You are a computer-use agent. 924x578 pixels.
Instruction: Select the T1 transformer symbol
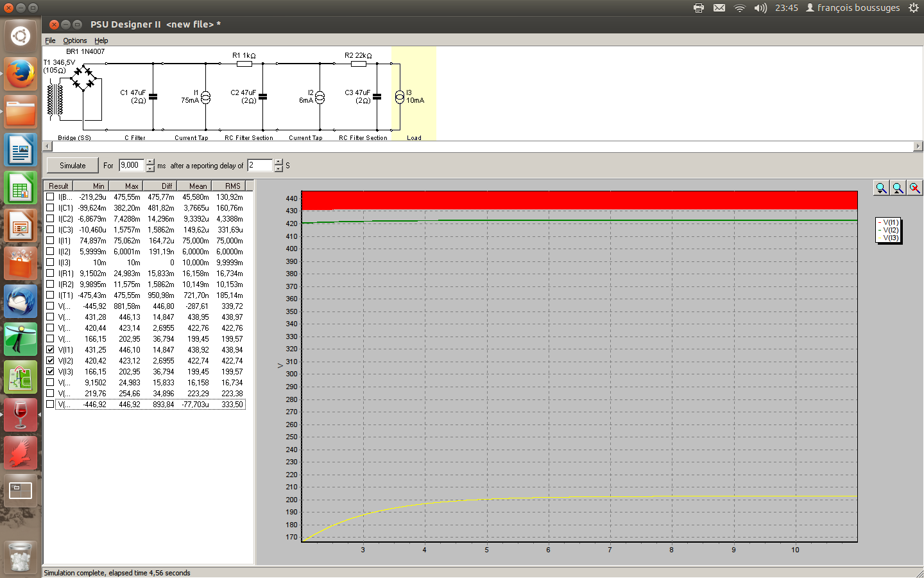[x=56, y=100]
